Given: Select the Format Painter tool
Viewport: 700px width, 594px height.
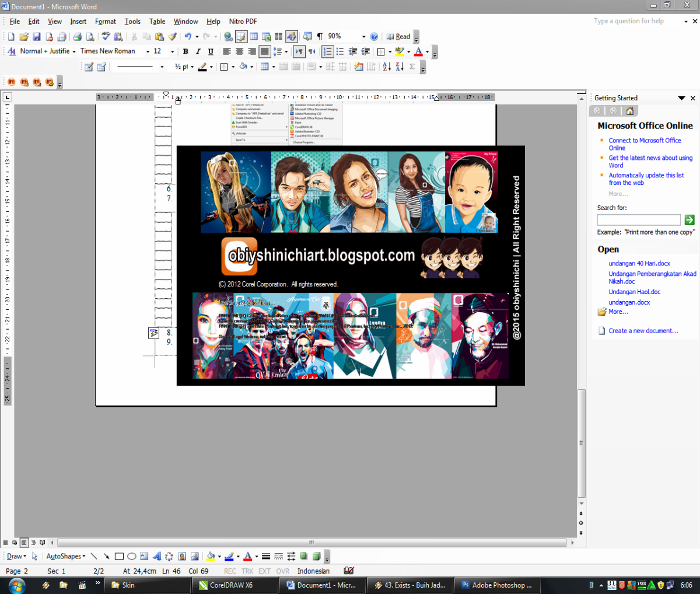Looking at the screenshot, I should 171,36.
